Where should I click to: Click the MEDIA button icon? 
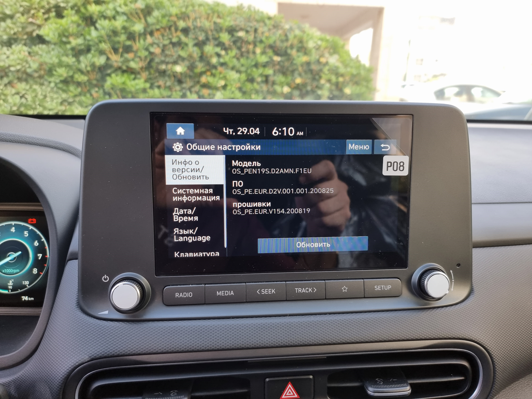tap(225, 294)
